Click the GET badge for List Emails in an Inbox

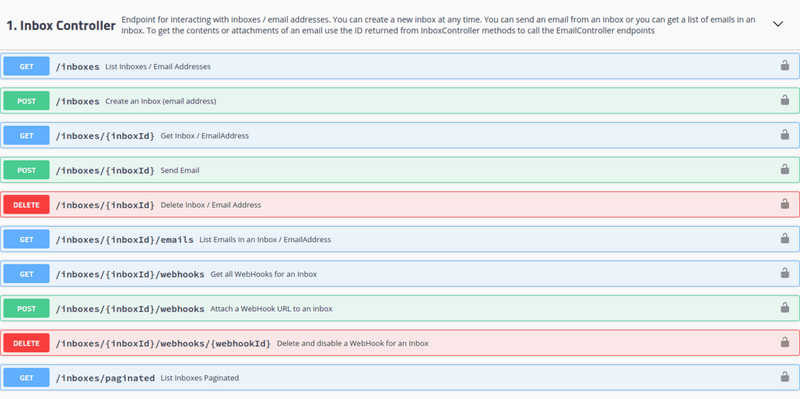pos(27,239)
